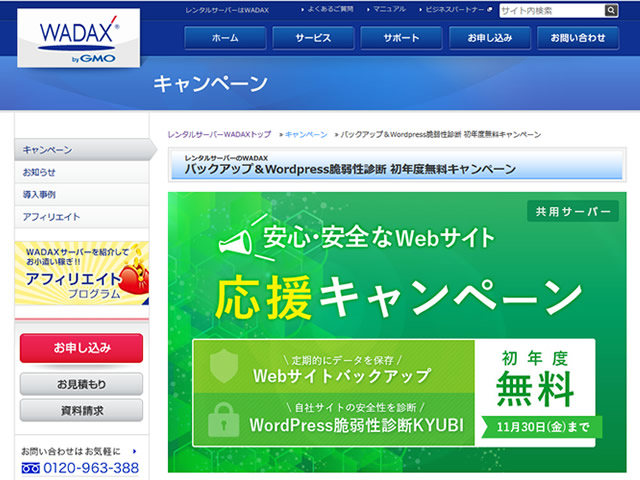Click the WADAX by GMO logo
The height and width of the screenshot is (480, 640).
coord(78,38)
